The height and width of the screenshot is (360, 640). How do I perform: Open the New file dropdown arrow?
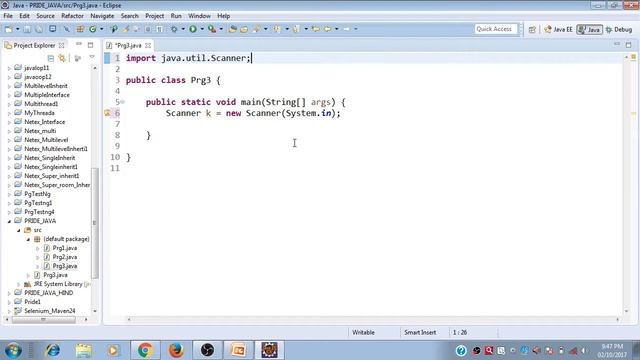18,29
